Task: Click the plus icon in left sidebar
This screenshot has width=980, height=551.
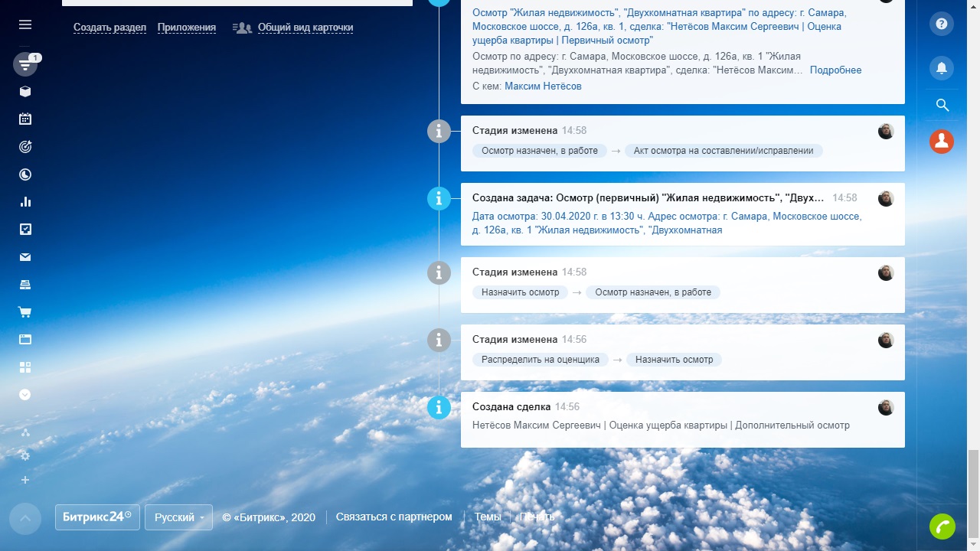Action: 25,480
